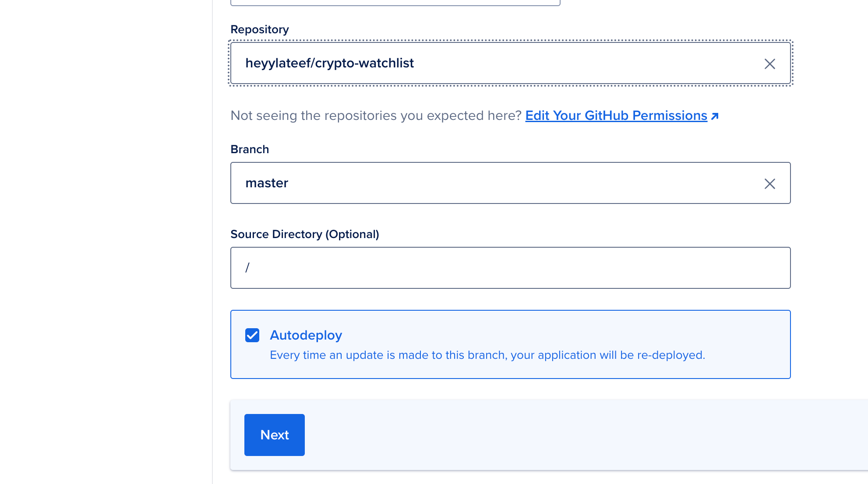Click the word master in Branch field
This screenshot has height=484, width=868.
point(267,183)
